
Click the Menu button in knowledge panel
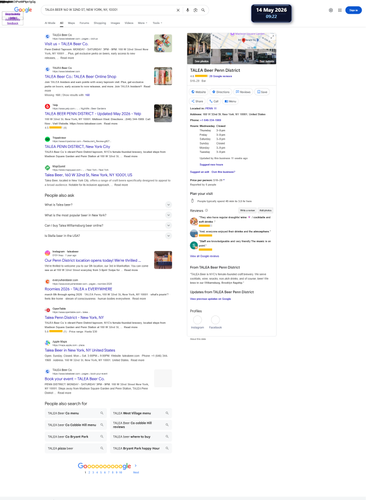point(230,101)
